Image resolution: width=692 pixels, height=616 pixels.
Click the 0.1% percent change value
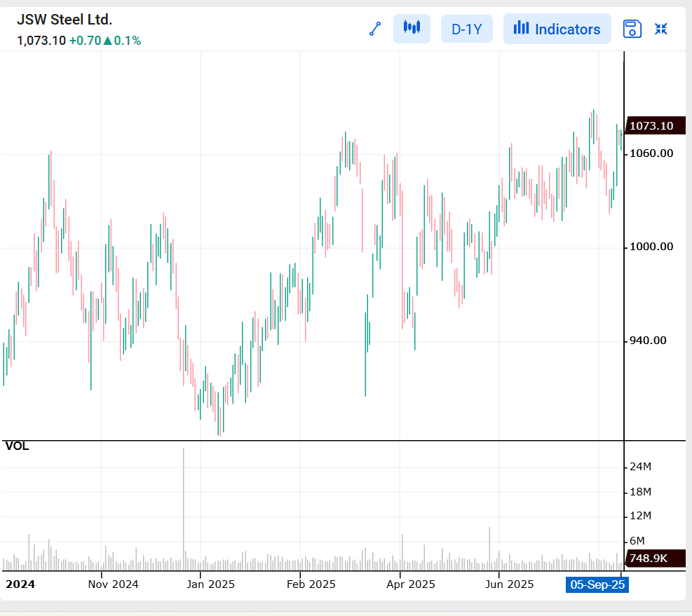pos(127,41)
